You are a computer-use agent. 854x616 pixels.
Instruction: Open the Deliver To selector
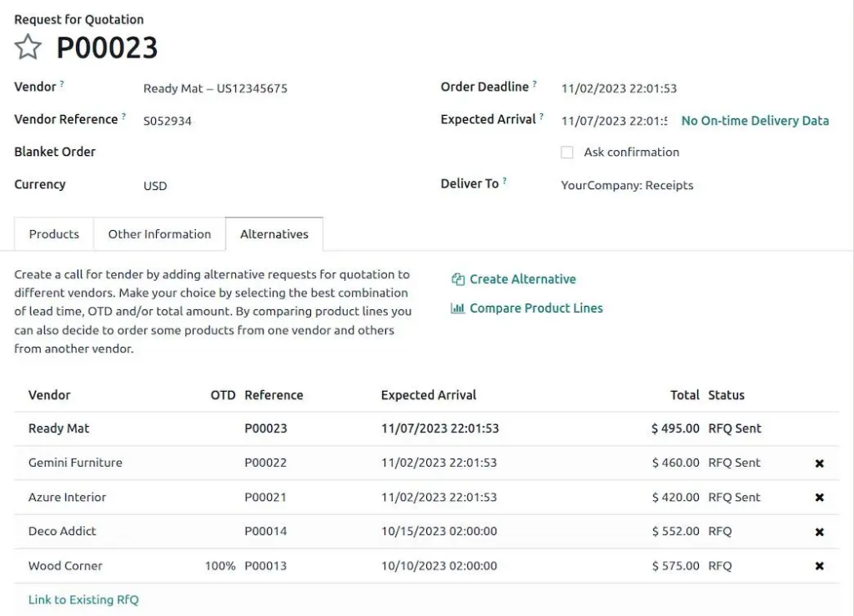626,185
